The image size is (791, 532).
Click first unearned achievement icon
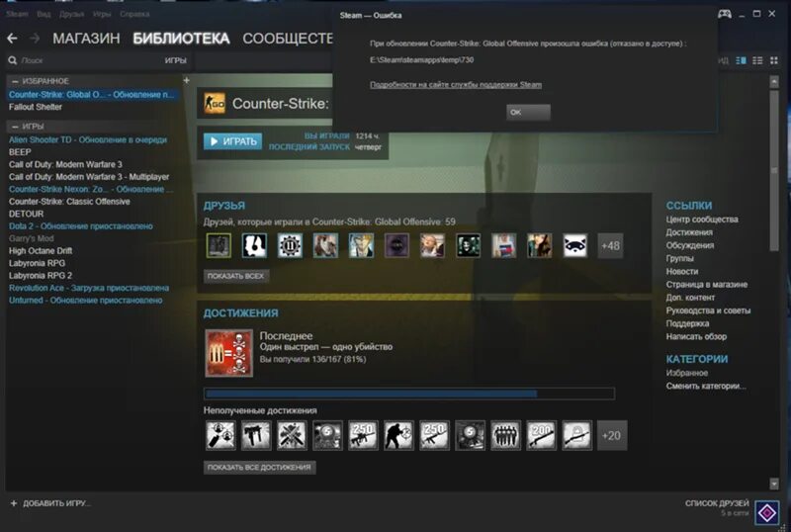(220, 435)
